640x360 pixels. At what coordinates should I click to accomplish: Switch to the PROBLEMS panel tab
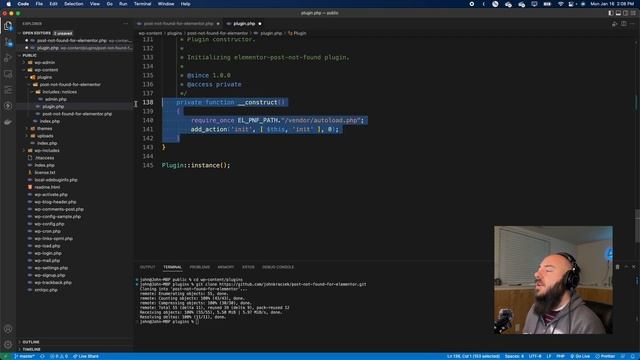tap(200, 267)
